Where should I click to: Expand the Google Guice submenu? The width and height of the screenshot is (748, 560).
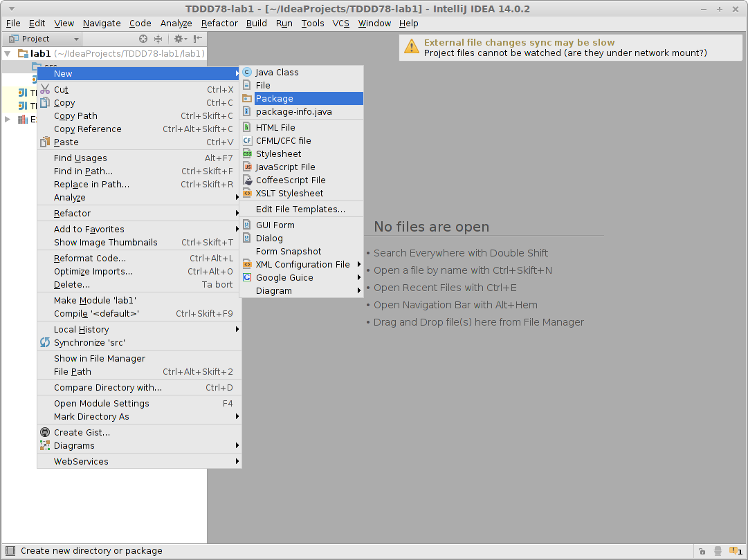click(302, 277)
